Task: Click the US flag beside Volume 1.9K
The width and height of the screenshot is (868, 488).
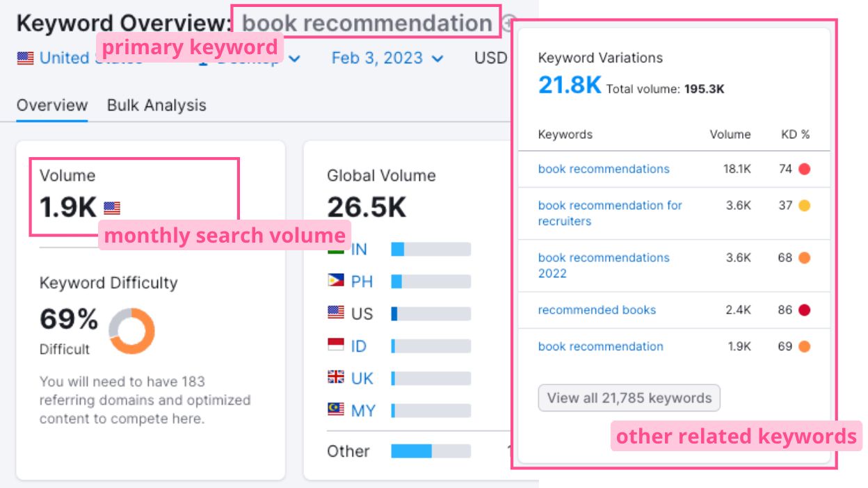Action: tap(112, 208)
